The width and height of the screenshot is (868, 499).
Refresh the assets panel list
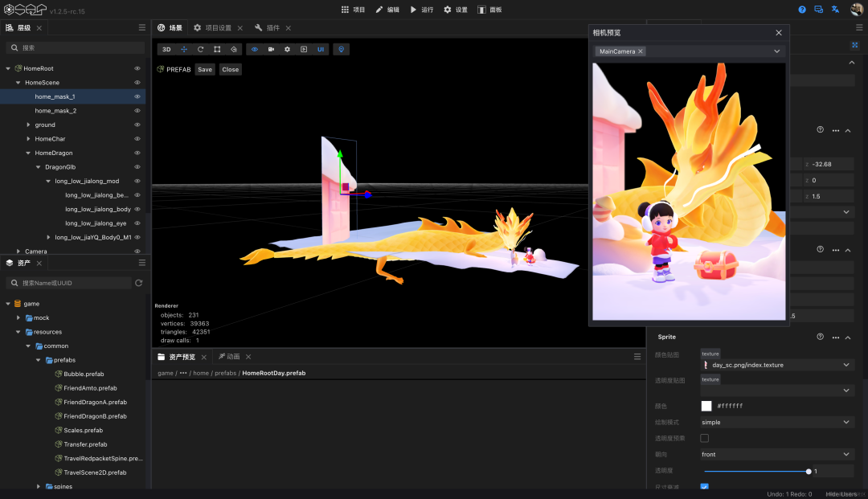(139, 283)
